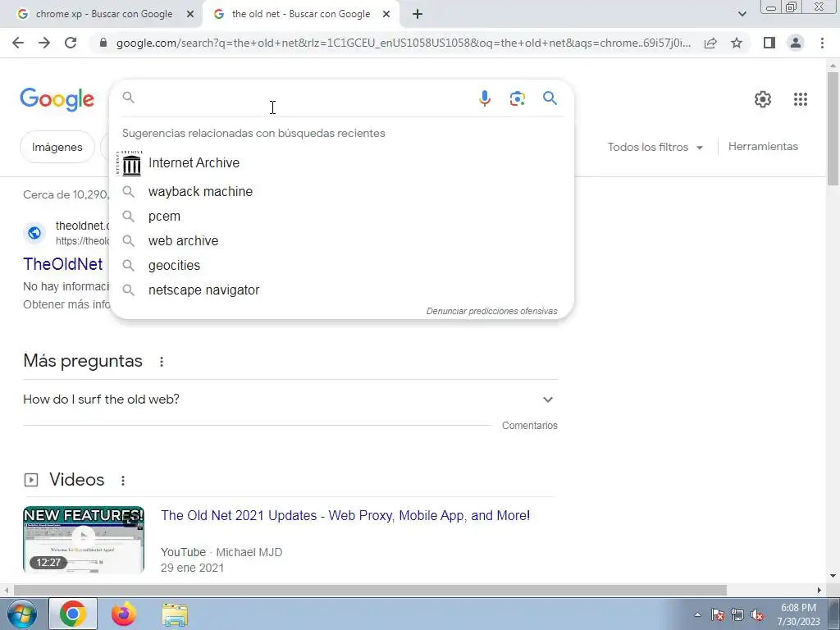Open the muted volume tray icon
The width and height of the screenshot is (840, 630).
coord(757,615)
